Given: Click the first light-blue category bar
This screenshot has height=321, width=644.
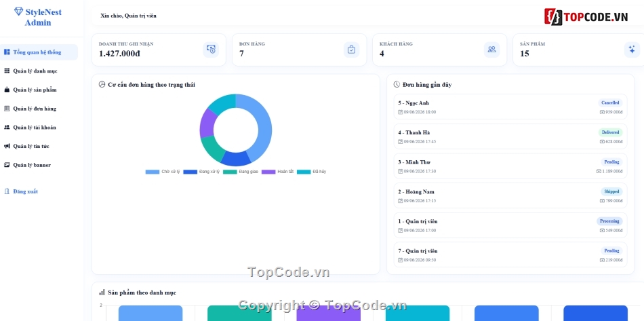Looking at the screenshot, I should tap(150, 313).
